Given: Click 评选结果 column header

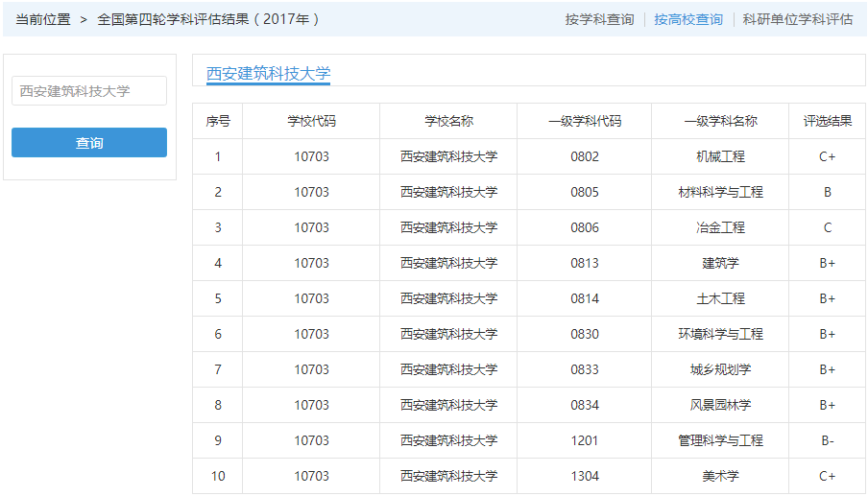Looking at the screenshot, I should pyautogui.click(x=827, y=121).
